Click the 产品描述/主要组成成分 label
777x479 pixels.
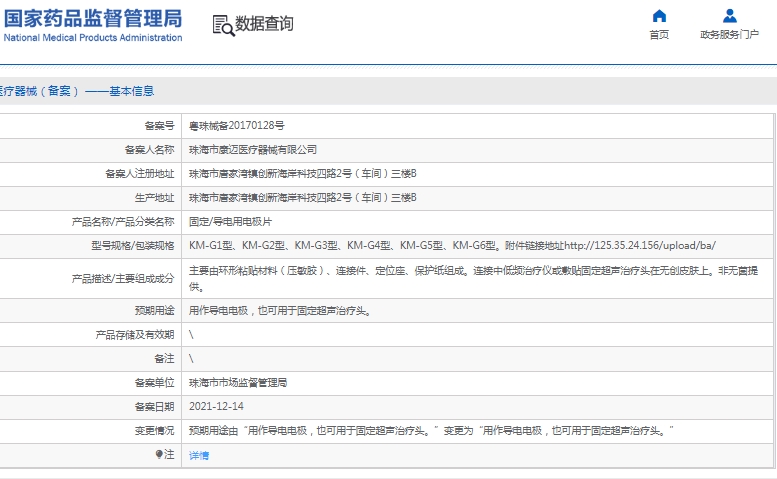(x=123, y=279)
